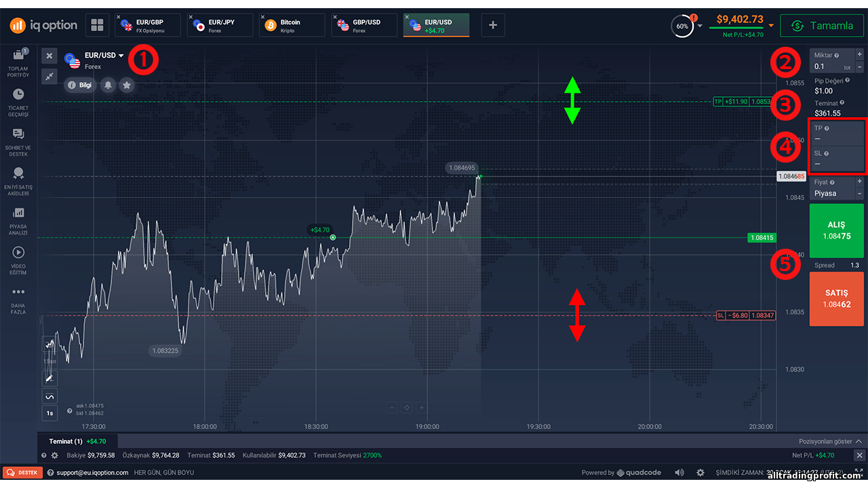Screen dimensions: 868x488
Task: Click the 60% level progress circle
Action: [x=682, y=26]
